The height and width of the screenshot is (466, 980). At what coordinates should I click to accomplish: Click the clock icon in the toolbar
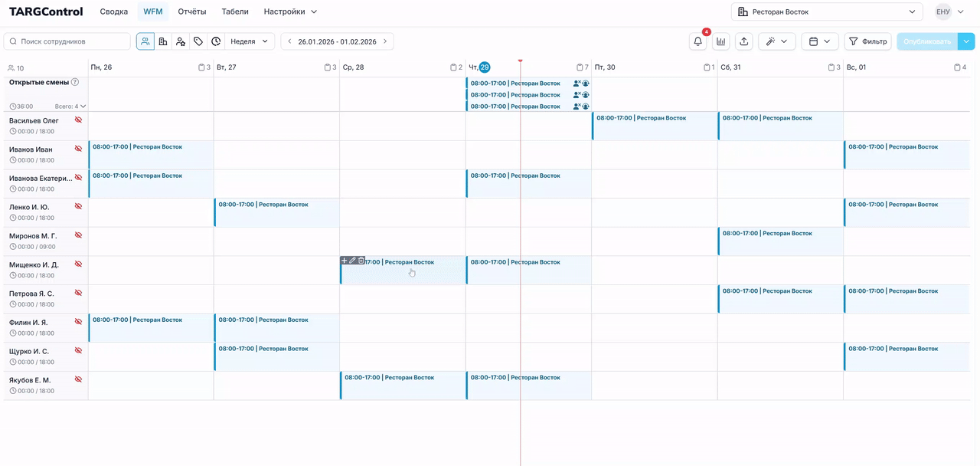point(216,41)
